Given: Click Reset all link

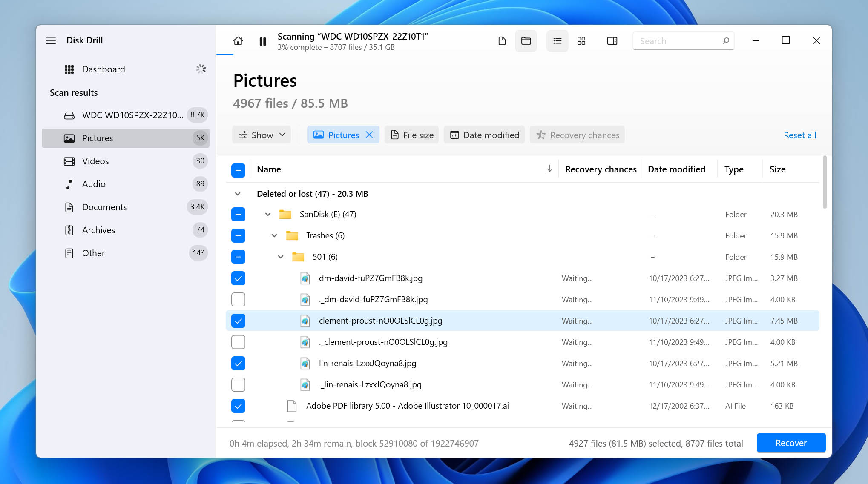Looking at the screenshot, I should coord(799,135).
